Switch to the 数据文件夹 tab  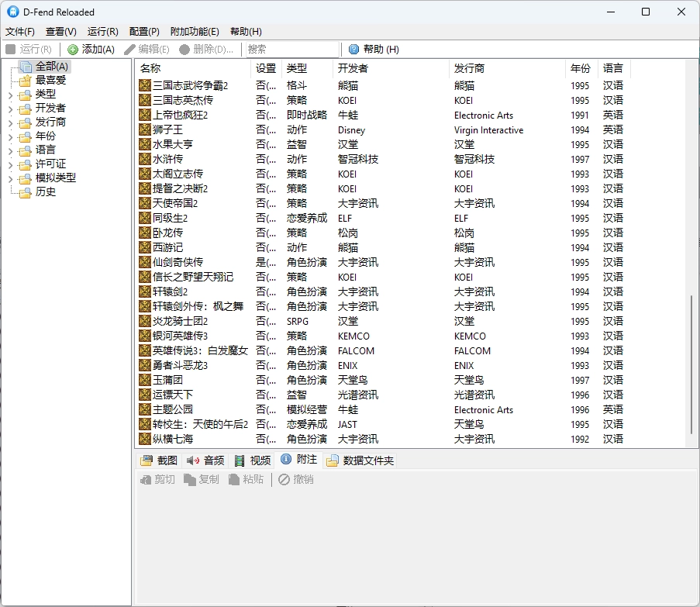360,460
